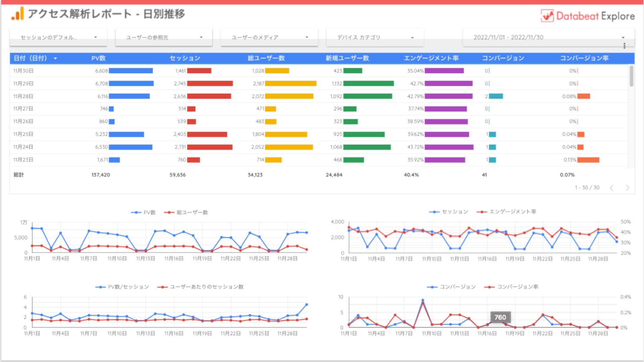Sort table by コンバージョン率 column header
The height and width of the screenshot is (362, 644).
tap(584, 58)
